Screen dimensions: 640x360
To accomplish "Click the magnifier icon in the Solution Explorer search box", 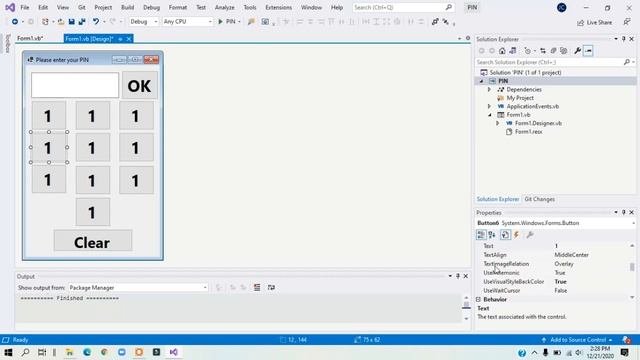I will (627, 62).
